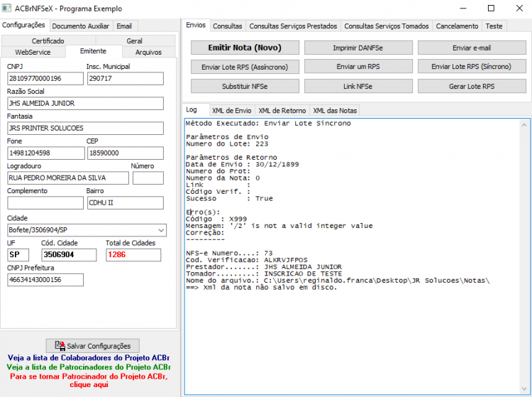
Task: Select the Envios tab
Action: (x=196, y=25)
